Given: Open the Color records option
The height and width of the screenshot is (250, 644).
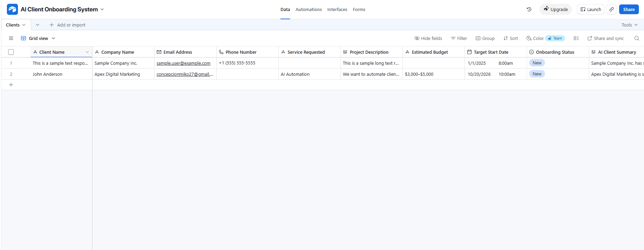Looking at the screenshot, I should click(535, 38).
